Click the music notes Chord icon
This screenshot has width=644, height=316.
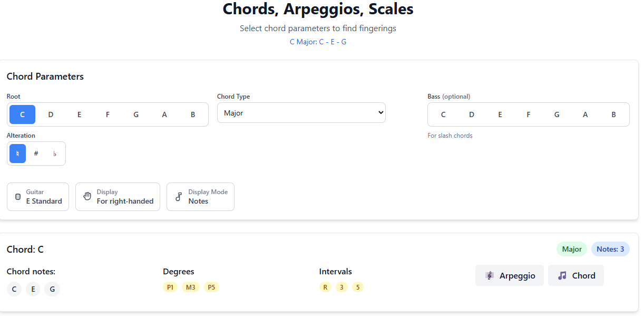(x=562, y=275)
